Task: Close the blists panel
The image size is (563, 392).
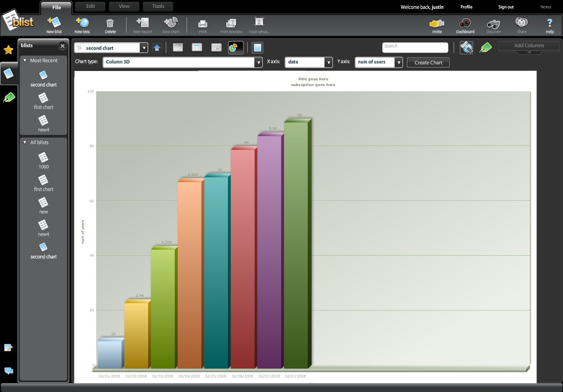Action: (63, 46)
